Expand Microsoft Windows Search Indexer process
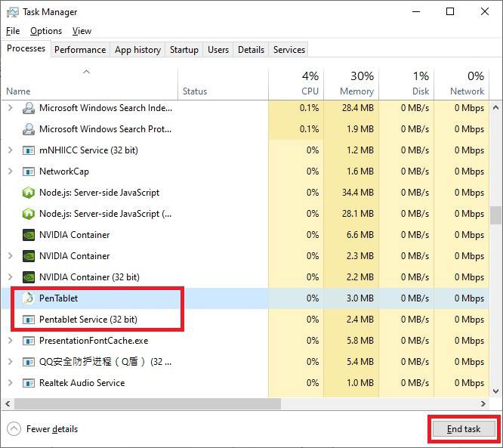Viewport: 503px width, 448px height. coord(11,108)
